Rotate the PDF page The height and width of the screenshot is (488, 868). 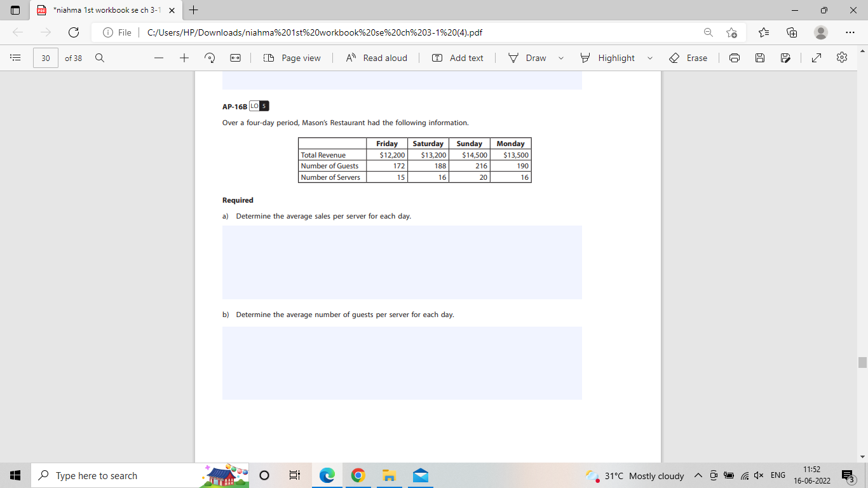click(x=209, y=58)
